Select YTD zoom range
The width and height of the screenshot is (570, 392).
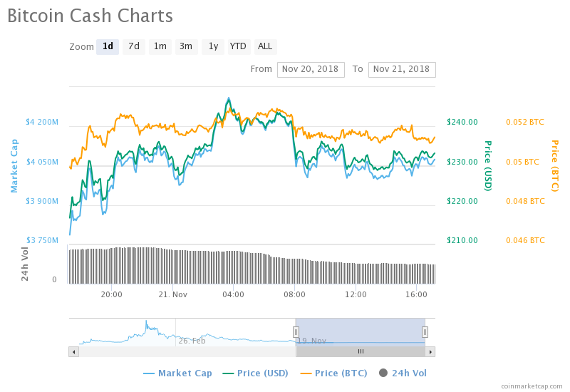coord(239,46)
